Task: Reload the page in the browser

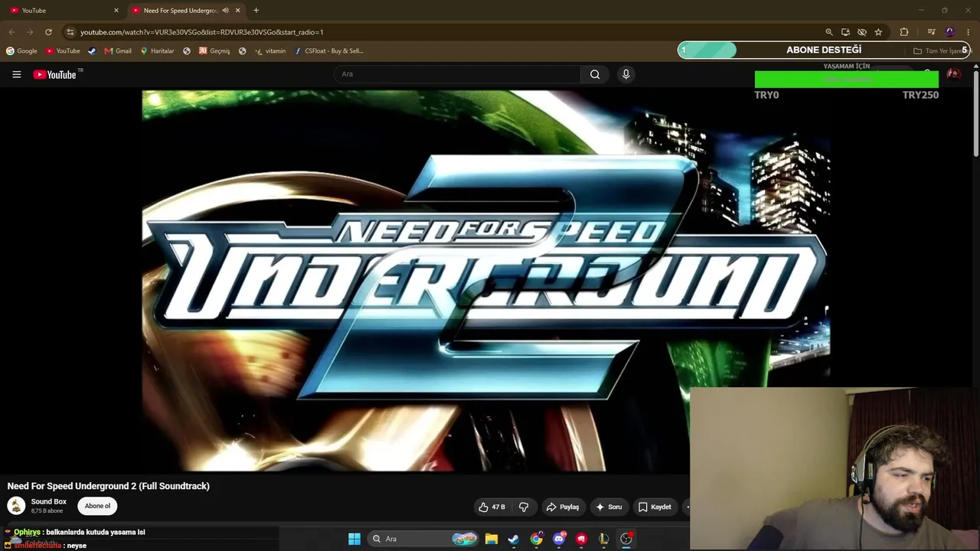Action: [48, 32]
